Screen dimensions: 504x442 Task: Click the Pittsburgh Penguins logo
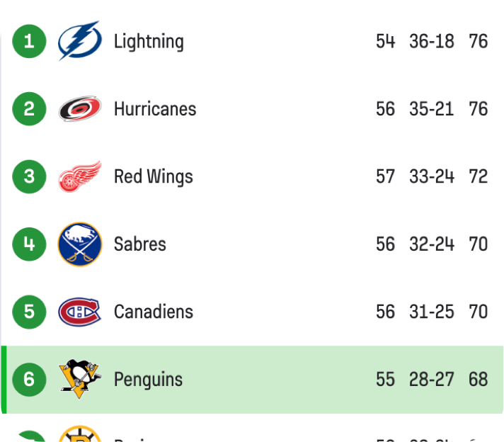[x=79, y=379]
